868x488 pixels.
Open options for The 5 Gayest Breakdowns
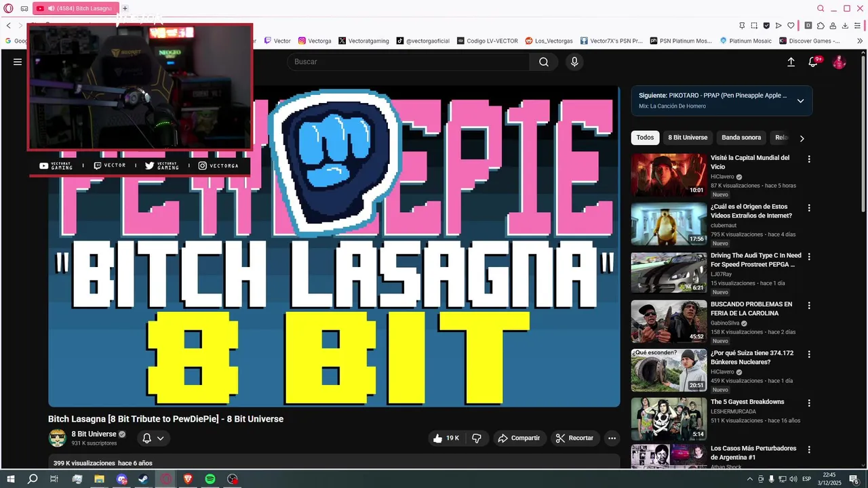point(808,403)
